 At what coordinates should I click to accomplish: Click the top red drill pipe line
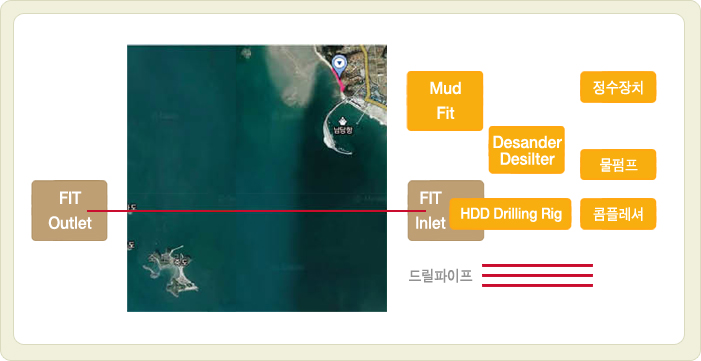[x=537, y=265]
